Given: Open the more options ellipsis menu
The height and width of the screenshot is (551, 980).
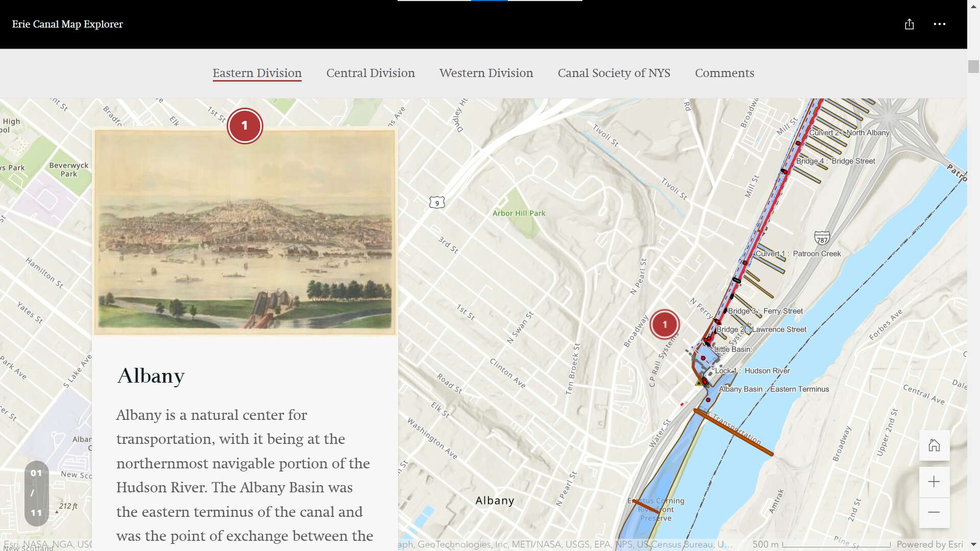Looking at the screenshot, I should [939, 24].
